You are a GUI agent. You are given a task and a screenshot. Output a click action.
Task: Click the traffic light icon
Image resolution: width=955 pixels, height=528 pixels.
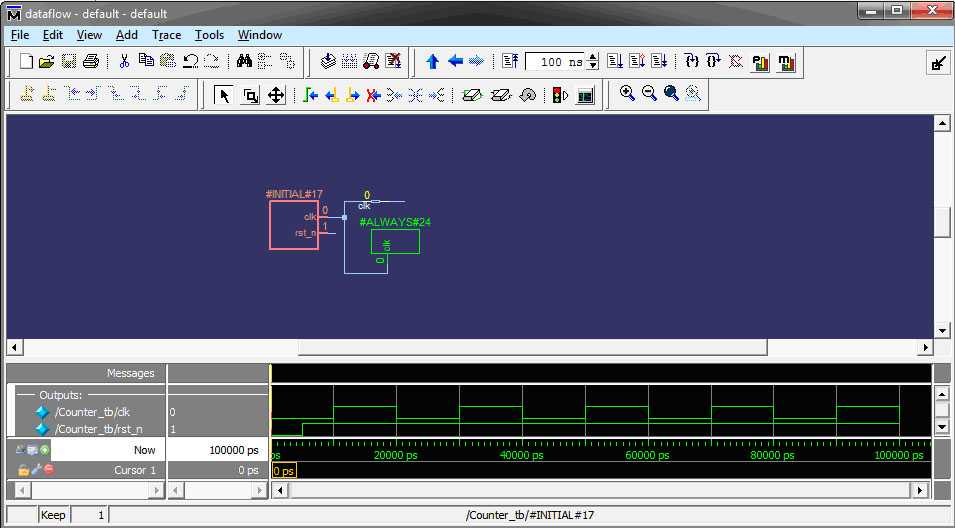click(559, 95)
